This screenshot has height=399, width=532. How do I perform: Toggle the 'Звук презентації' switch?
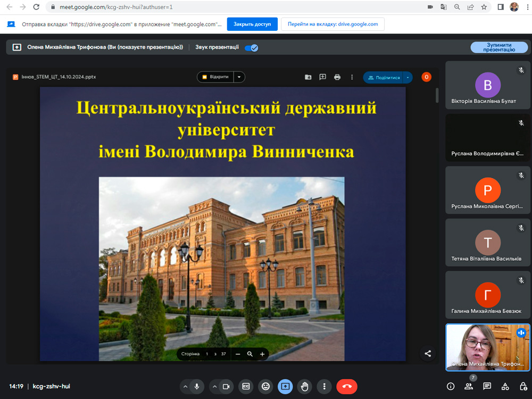[x=251, y=47]
